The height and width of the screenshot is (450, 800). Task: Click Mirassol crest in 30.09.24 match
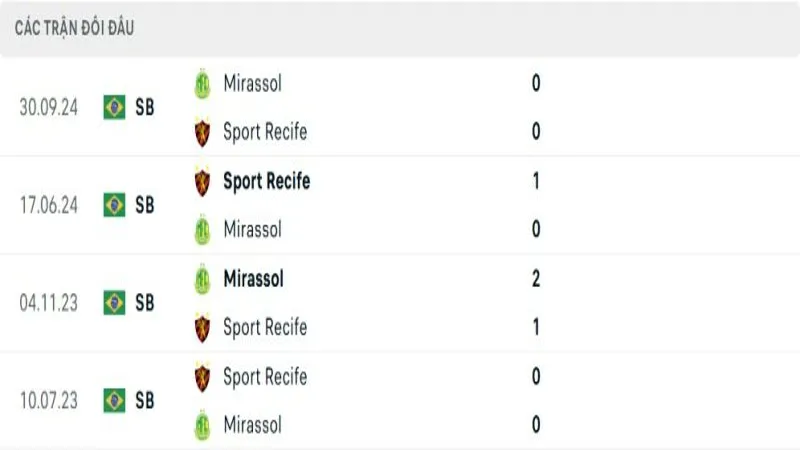pos(203,84)
